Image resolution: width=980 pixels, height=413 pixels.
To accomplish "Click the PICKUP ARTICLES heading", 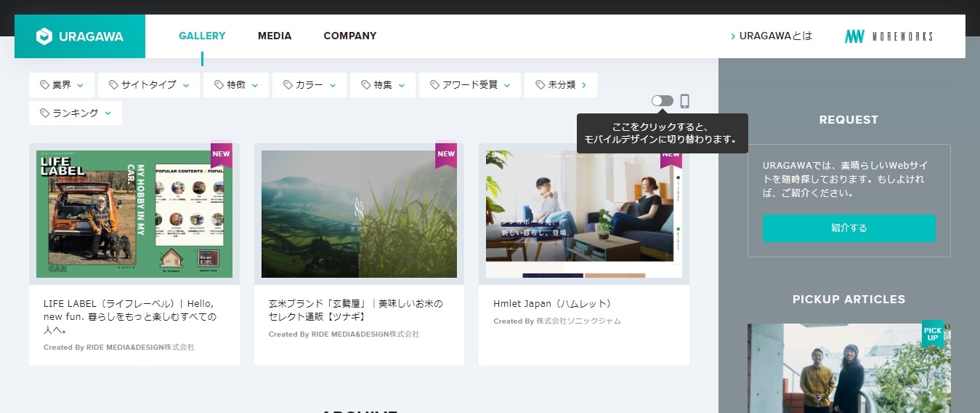I will pyautogui.click(x=849, y=300).
